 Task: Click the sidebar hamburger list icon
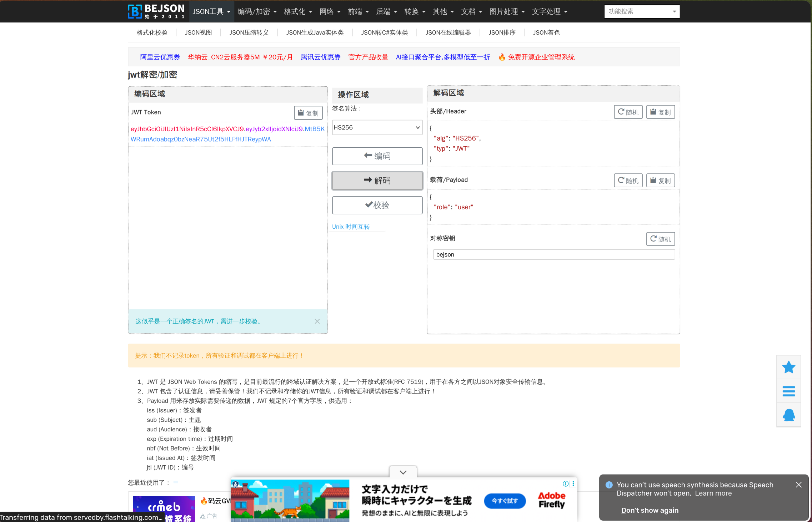pos(788,391)
